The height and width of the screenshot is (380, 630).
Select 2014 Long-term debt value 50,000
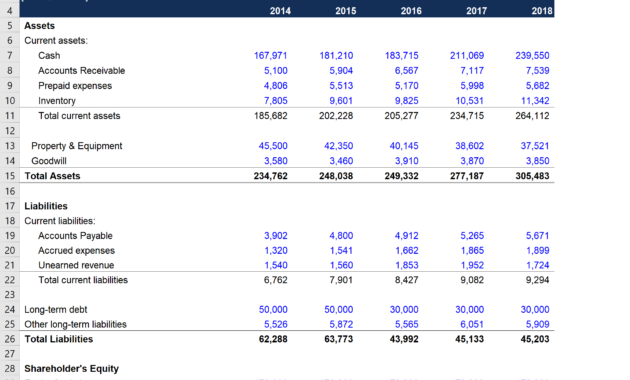tap(273, 310)
